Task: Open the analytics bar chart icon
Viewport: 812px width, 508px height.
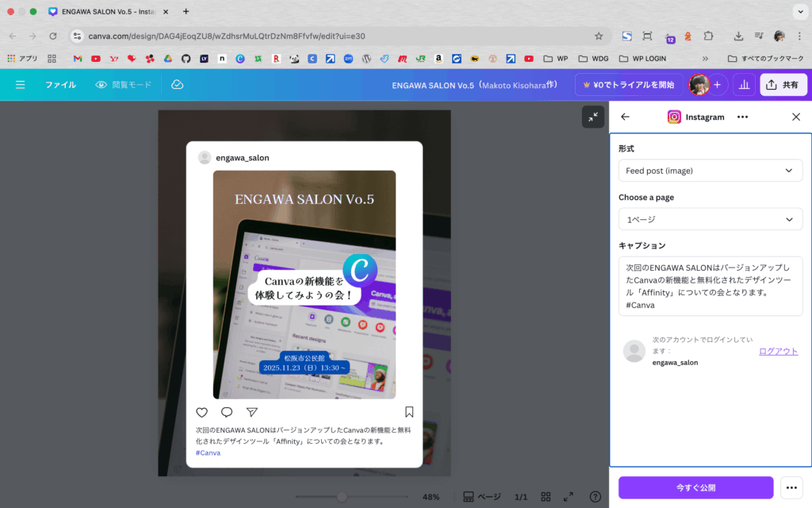Action: pos(744,85)
